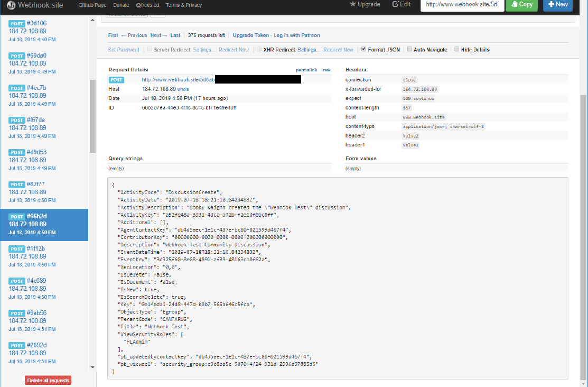588x387 pixels.
Task: Click the sidebar scrollbar thumb
Action: pyautogui.click(x=92, y=116)
